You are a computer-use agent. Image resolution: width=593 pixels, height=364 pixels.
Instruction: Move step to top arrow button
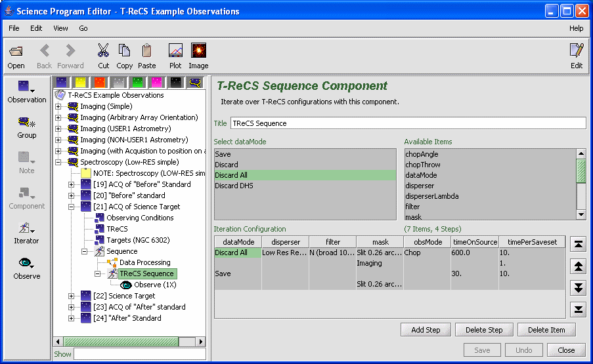click(579, 244)
